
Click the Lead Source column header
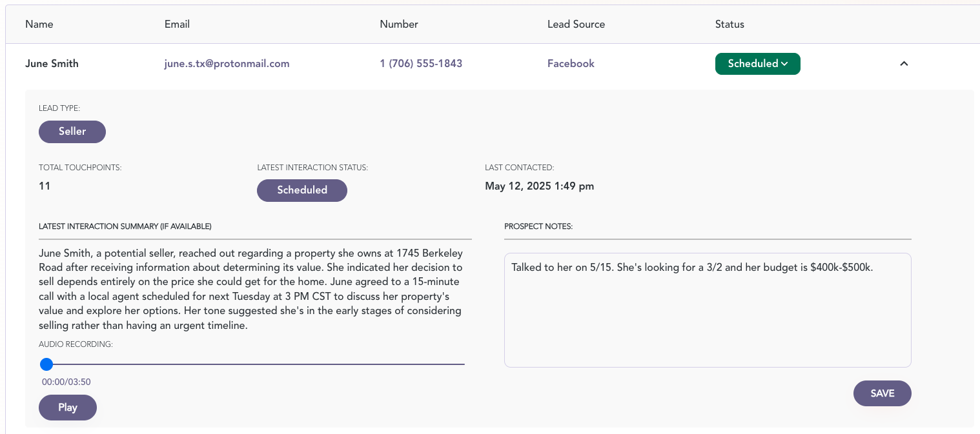coord(576,25)
